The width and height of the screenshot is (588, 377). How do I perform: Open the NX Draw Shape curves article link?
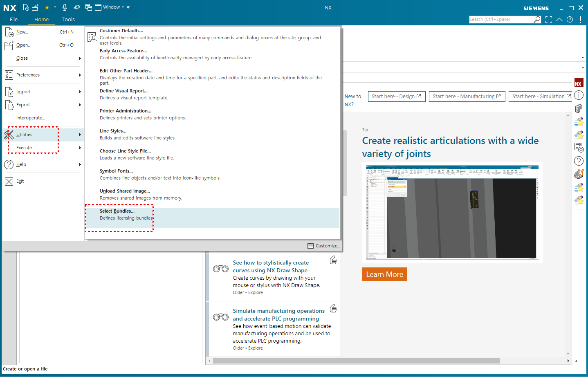pyautogui.click(x=271, y=267)
